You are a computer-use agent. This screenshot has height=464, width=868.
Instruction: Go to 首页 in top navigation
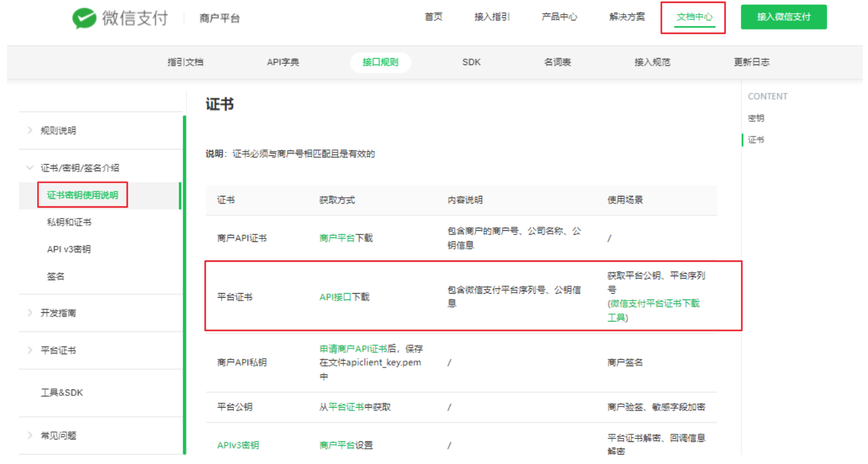pyautogui.click(x=433, y=17)
